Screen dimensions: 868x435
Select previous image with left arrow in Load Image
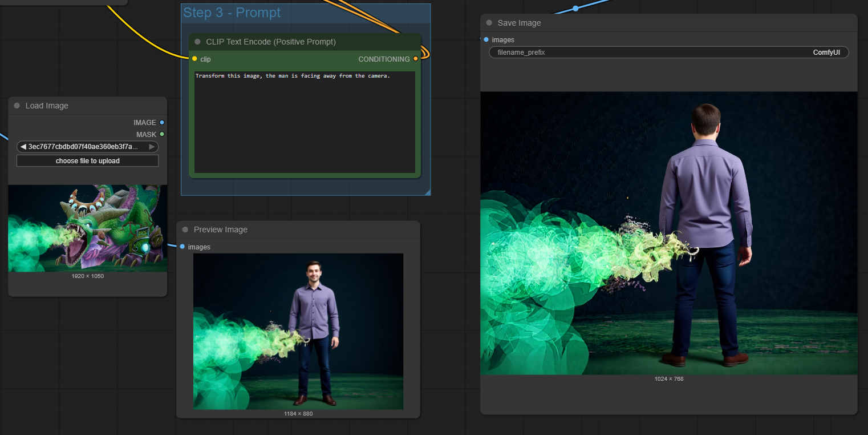pos(23,147)
